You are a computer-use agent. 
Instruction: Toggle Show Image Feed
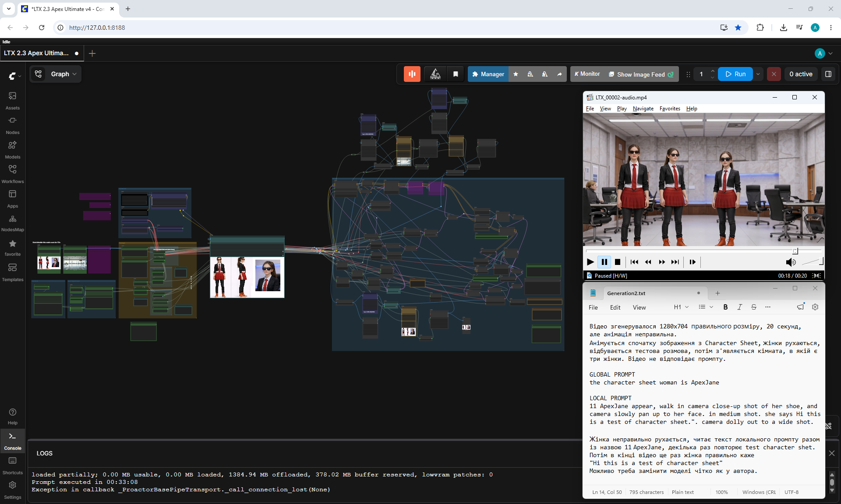[641, 74]
